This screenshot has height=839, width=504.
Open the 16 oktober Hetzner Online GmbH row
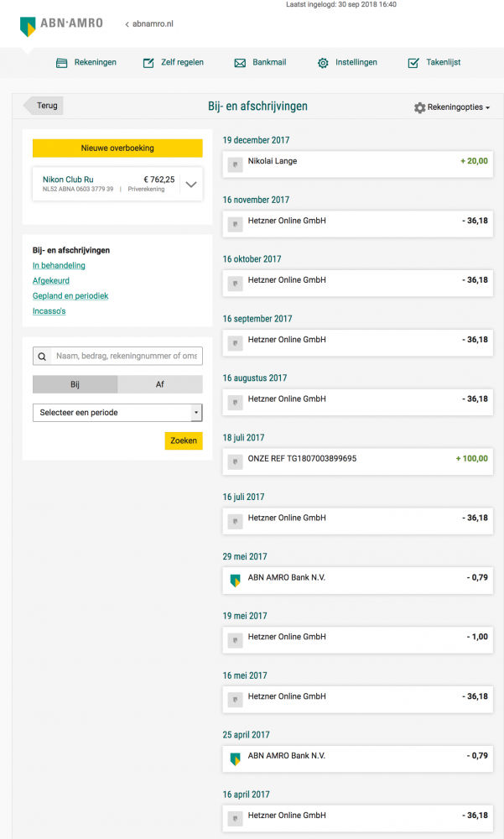coord(358,283)
